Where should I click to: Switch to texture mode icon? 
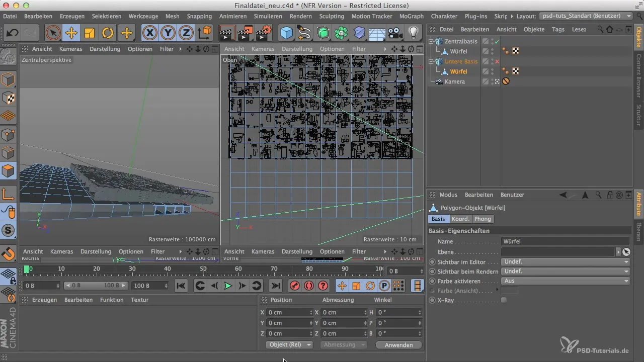pyautogui.click(x=9, y=98)
